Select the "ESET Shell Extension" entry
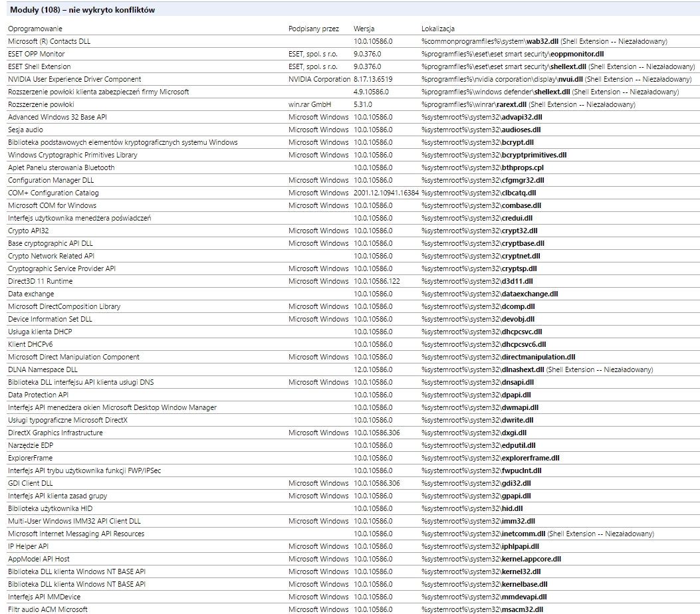This screenshot has width=700, height=614. tap(39, 66)
